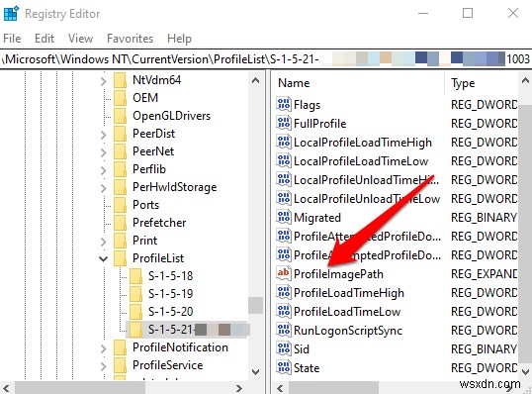Image resolution: width=532 pixels, height=394 pixels.
Task: Expand the Perflib key
Action: point(104,170)
